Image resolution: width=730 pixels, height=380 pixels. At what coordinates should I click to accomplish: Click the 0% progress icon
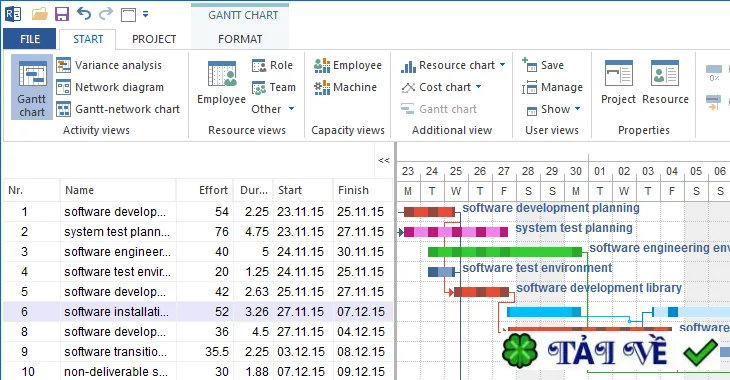[714, 72]
